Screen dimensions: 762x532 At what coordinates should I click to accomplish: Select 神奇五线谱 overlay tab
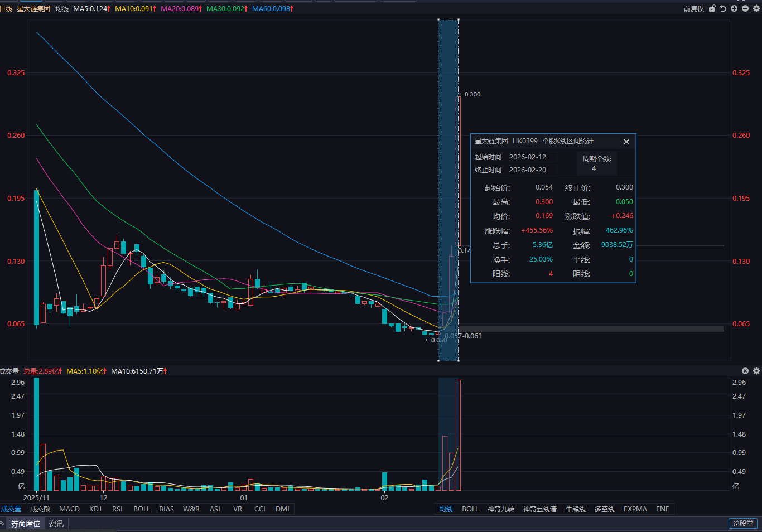[540, 509]
